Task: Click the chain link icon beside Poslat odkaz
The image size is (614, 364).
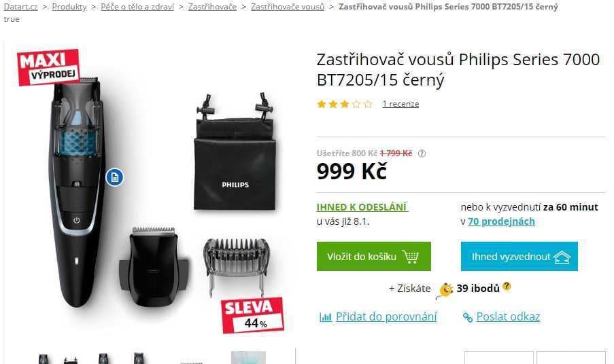Action: coord(468,317)
